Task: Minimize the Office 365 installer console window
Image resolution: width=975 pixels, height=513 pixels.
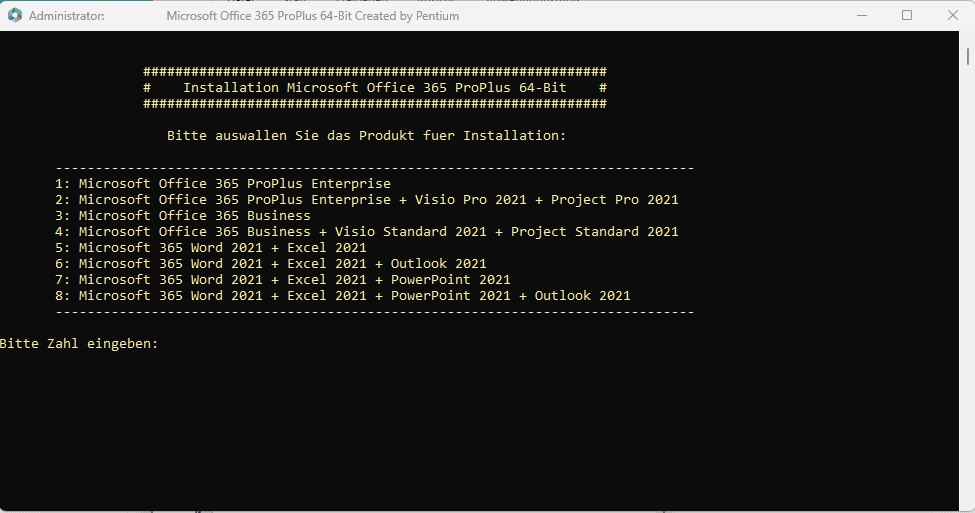Action: click(x=862, y=16)
